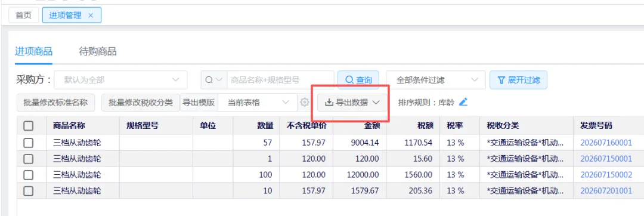The width and height of the screenshot is (644, 216).
Task: Click 批量修改税收分类 button
Action: pos(141,103)
